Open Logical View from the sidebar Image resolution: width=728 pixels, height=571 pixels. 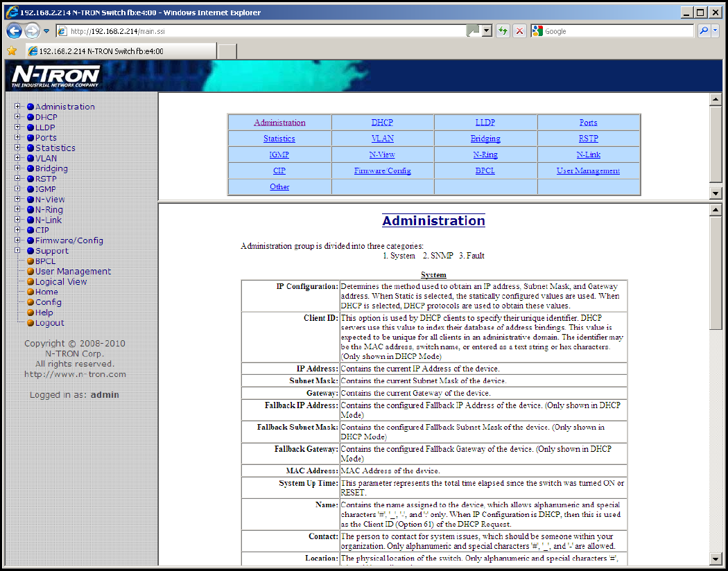coord(61,281)
